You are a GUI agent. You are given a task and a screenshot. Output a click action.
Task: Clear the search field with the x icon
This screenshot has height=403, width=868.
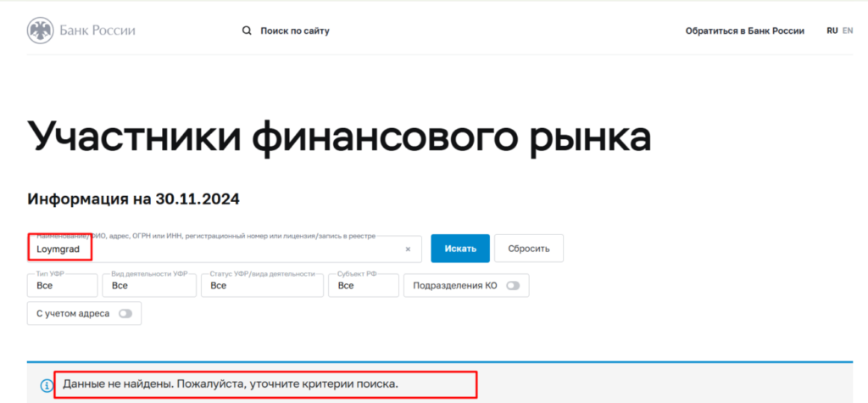click(x=408, y=249)
